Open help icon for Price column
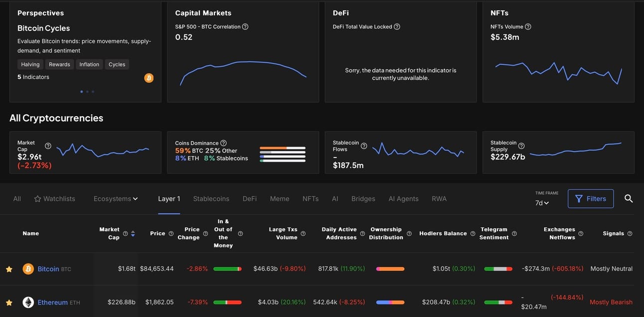This screenshot has height=317, width=644. click(171, 233)
